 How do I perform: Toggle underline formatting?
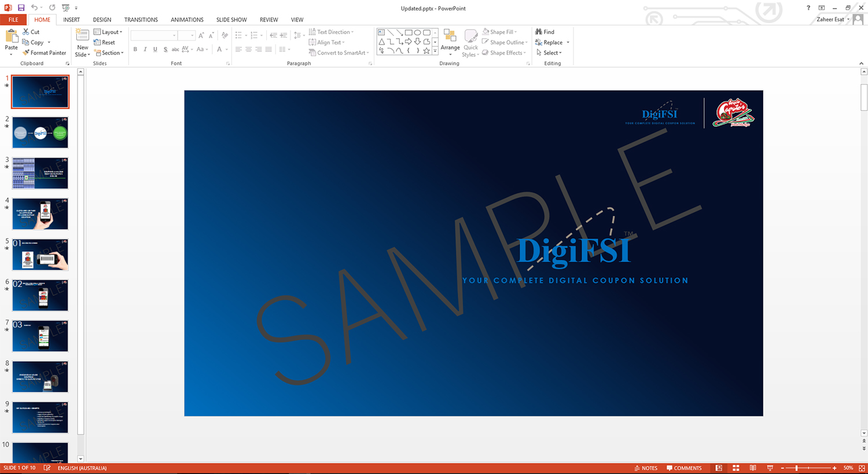click(155, 49)
